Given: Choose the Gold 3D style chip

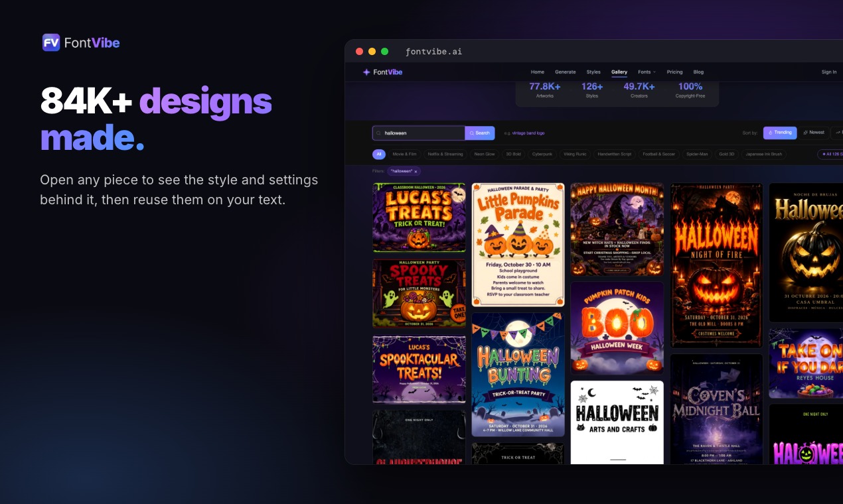Looking at the screenshot, I should [727, 155].
